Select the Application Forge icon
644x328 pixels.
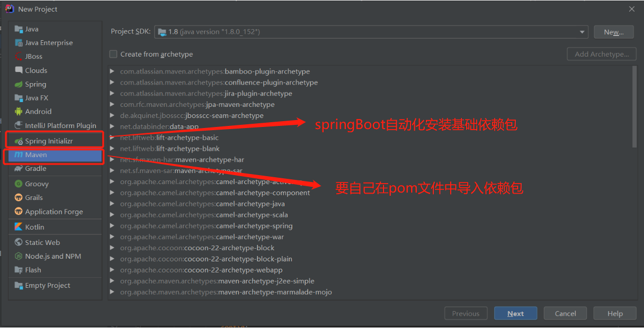19,212
